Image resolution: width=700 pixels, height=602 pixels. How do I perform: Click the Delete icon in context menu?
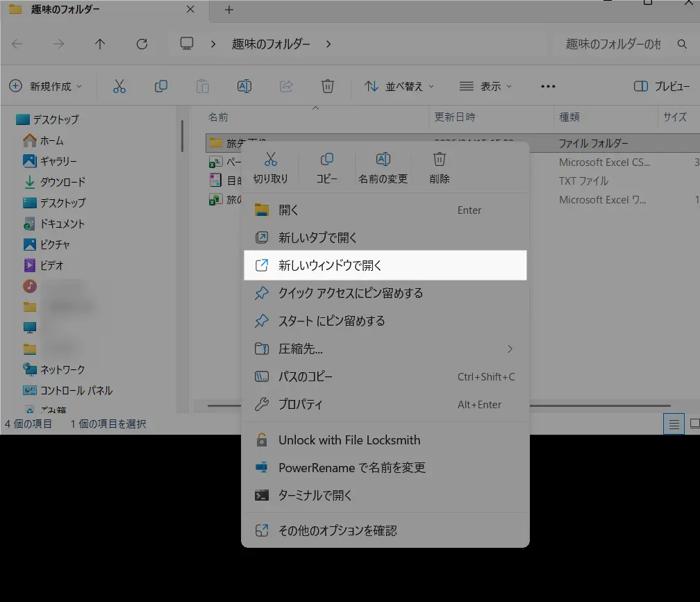(439, 160)
